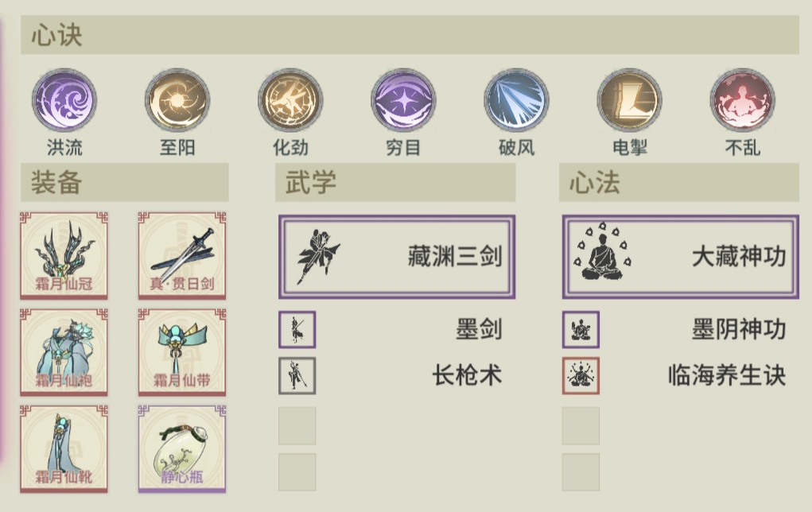
Task: Click the 墨剑 martial art icon
Action: (x=297, y=329)
